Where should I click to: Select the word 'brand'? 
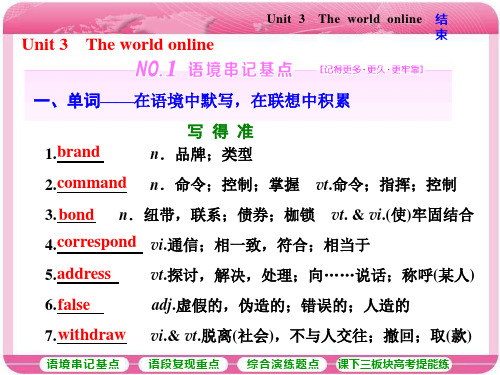tap(79, 152)
